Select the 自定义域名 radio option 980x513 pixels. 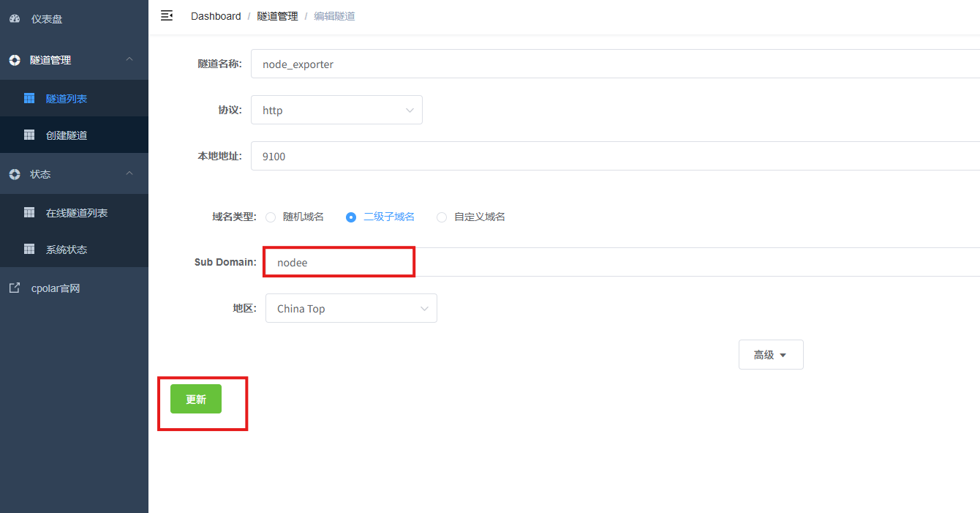[x=442, y=217]
